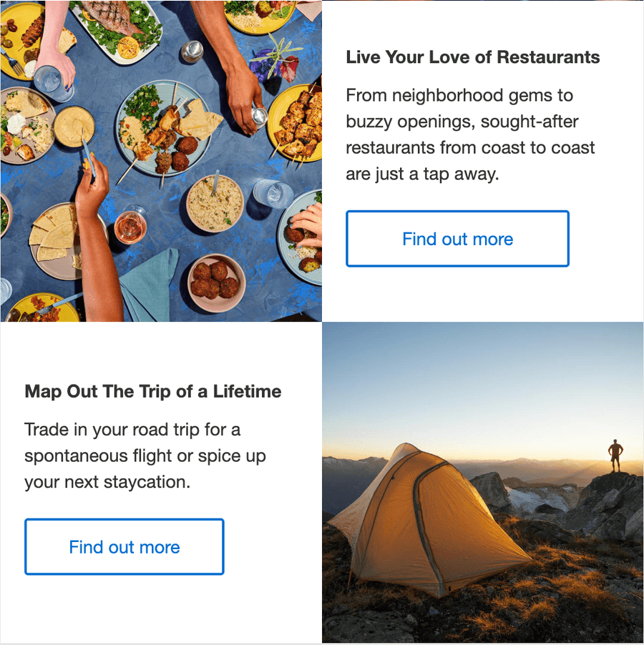The height and width of the screenshot is (645, 644).
Task: Click Find out more under Restaurants
Action: tap(457, 239)
